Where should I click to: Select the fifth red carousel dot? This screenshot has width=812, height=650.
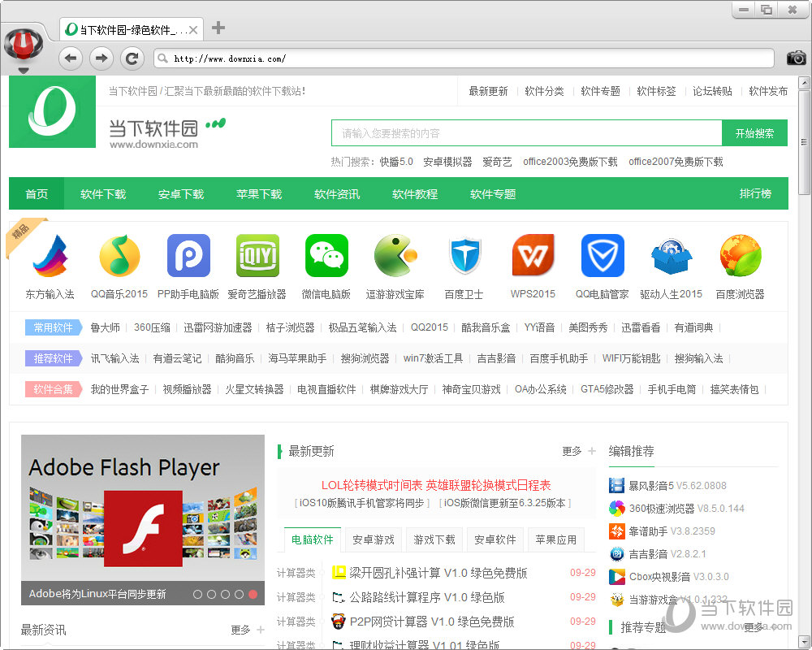(x=253, y=594)
